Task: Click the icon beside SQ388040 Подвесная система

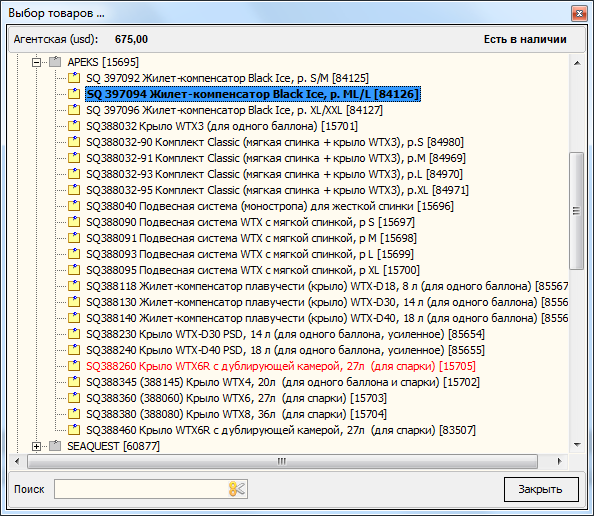Action: click(74, 206)
